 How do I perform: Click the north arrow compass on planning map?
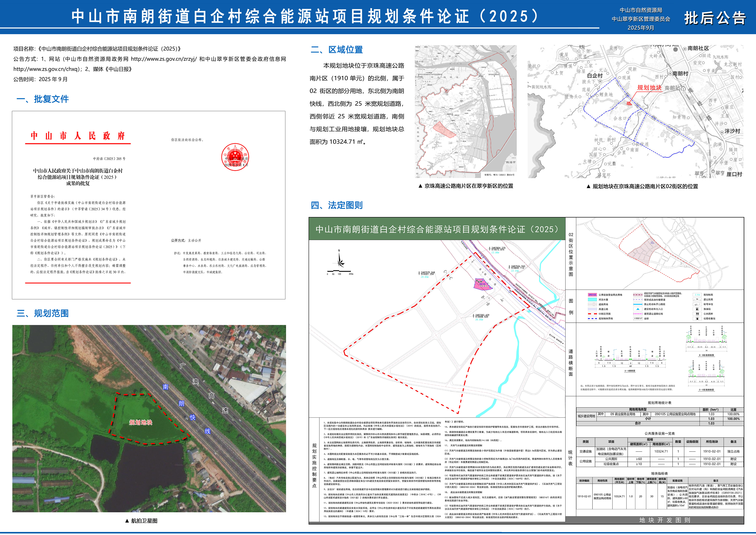point(340,262)
